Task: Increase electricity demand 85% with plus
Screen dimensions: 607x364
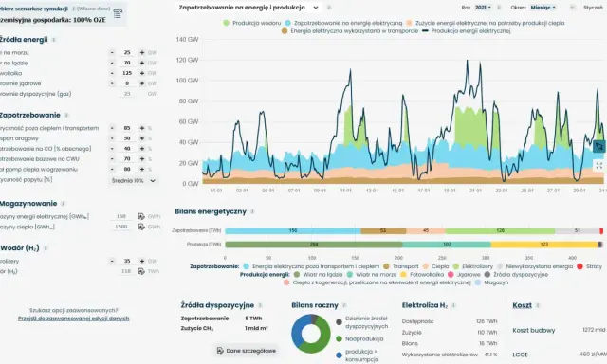Action: point(142,128)
